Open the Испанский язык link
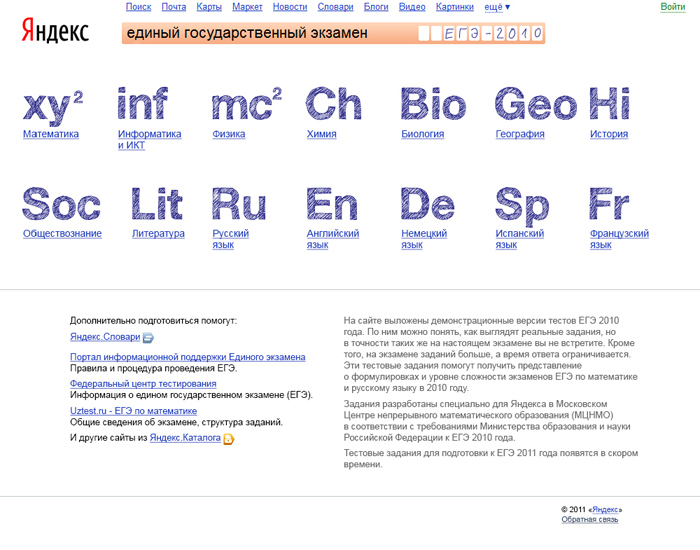This screenshot has height=550, width=700. pos(520,239)
